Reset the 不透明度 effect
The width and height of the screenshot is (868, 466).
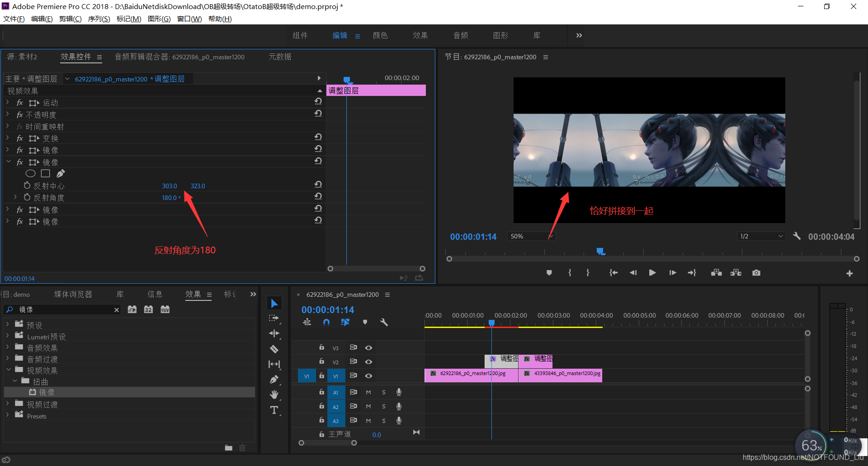point(318,113)
